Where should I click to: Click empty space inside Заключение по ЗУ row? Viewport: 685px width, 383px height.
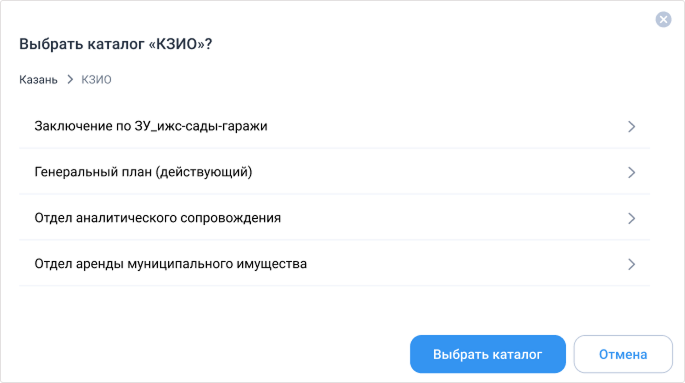(446, 126)
